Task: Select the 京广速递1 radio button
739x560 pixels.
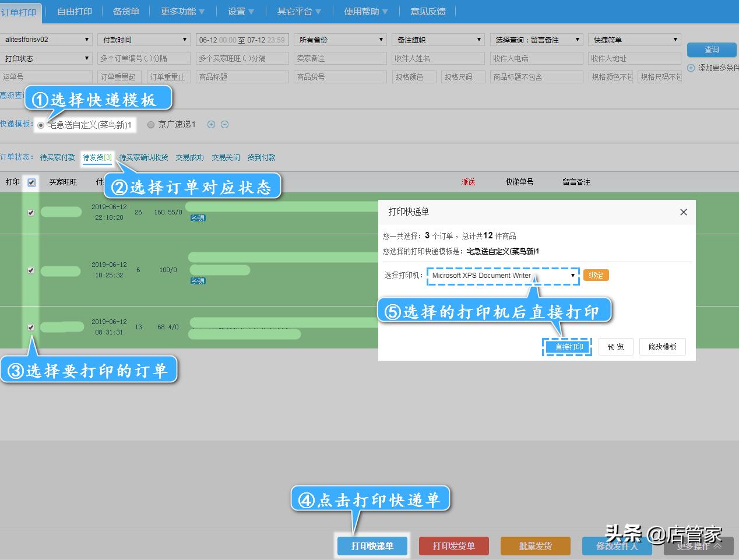Action: click(x=150, y=124)
